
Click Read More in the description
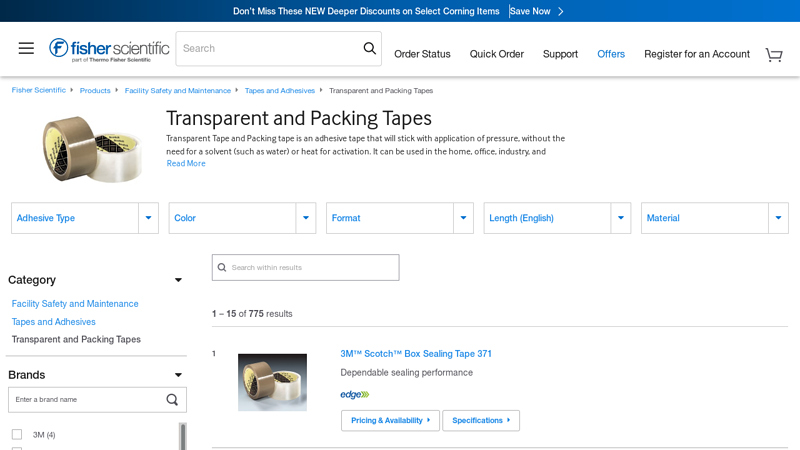coord(186,163)
